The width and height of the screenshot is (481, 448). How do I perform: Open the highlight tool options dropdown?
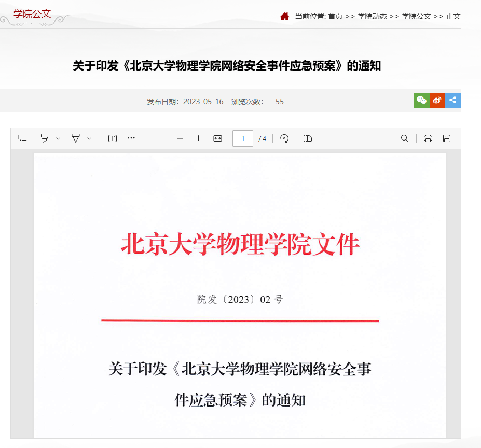[x=89, y=138]
